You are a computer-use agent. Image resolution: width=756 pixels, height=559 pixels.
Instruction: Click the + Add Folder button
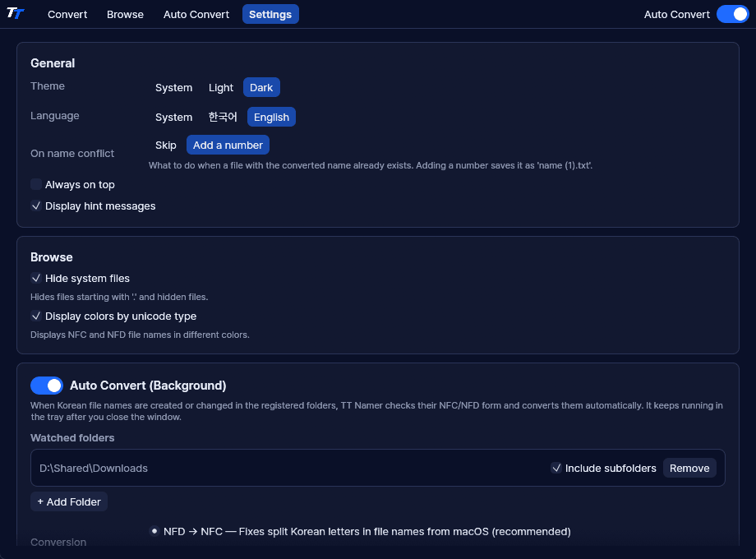[x=69, y=502]
